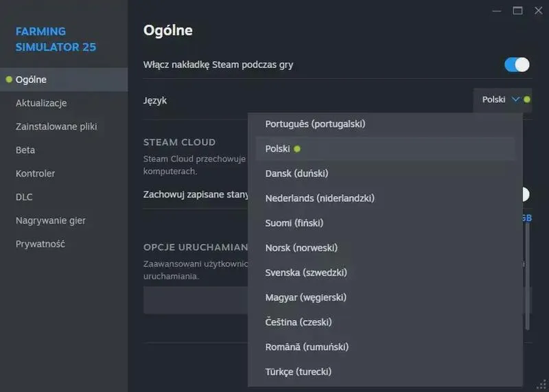Toggle the partially hidden Steam Cloud save switch
Screen dimensions: 549x392
click(x=526, y=194)
